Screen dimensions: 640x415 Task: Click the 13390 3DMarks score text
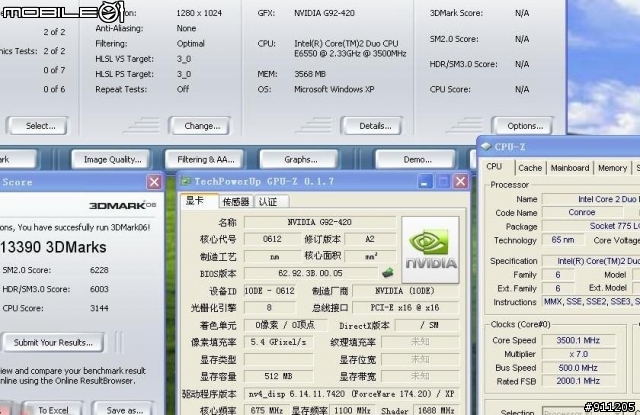click(x=53, y=247)
